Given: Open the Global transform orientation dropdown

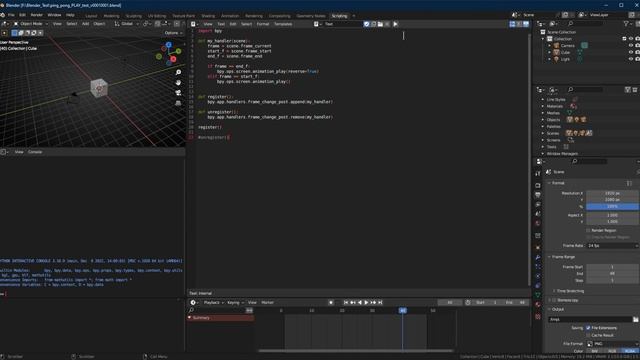Looking at the screenshot, I should click(127, 24).
